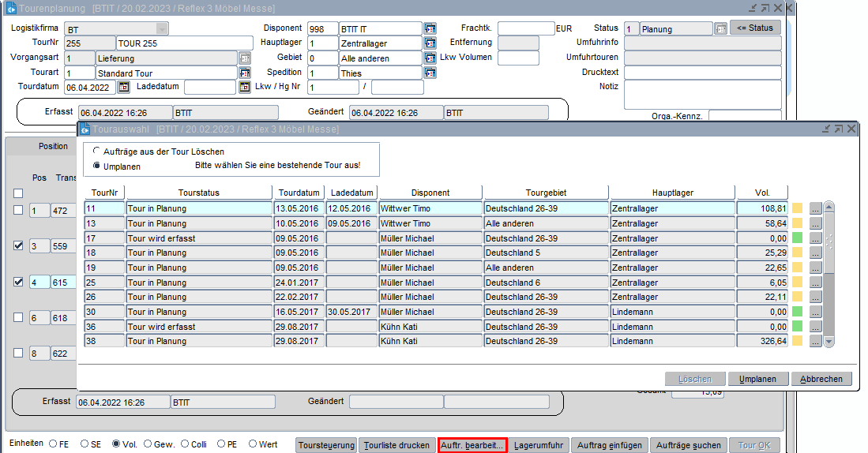Select the Gew. units radio button

point(148,444)
